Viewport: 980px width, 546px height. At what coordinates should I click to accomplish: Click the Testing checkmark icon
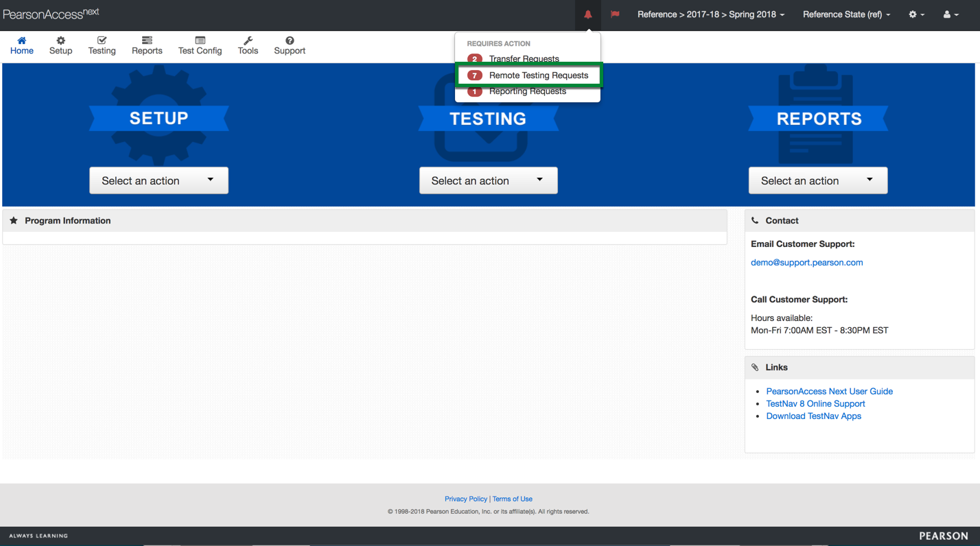click(x=102, y=40)
